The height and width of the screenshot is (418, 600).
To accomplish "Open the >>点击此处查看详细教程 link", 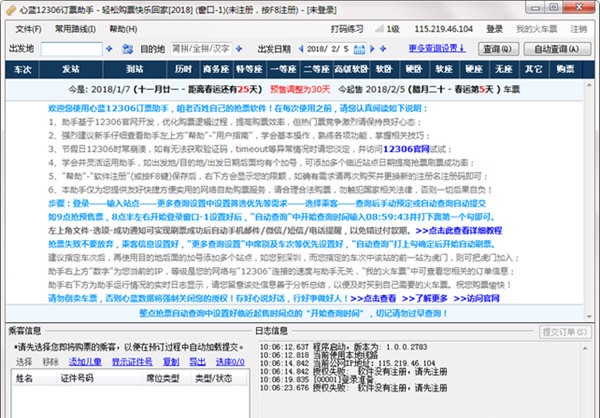I will coord(458,230).
